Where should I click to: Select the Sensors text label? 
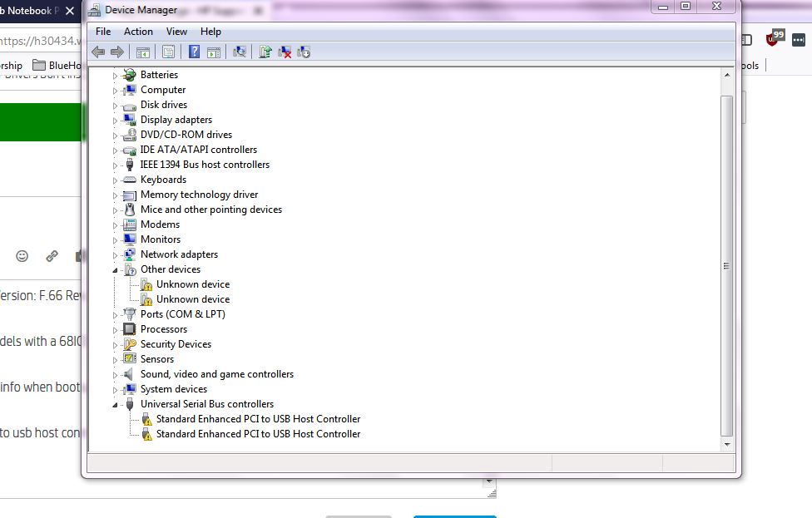(157, 358)
